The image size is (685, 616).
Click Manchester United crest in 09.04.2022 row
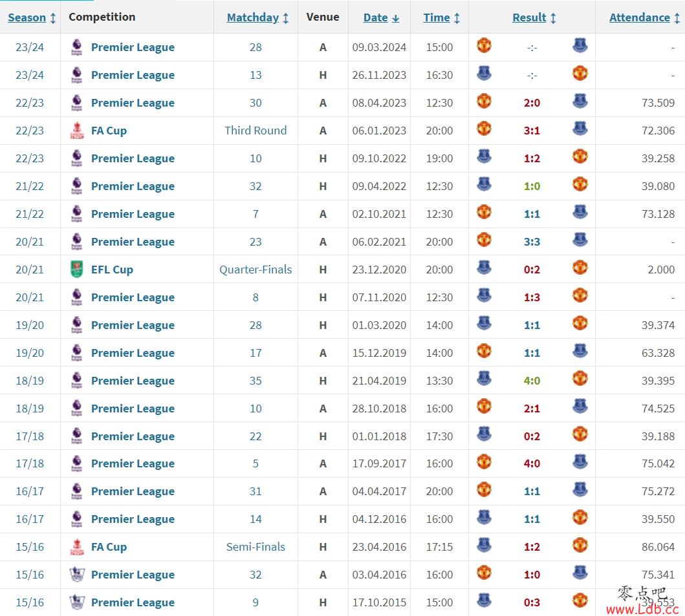580,185
